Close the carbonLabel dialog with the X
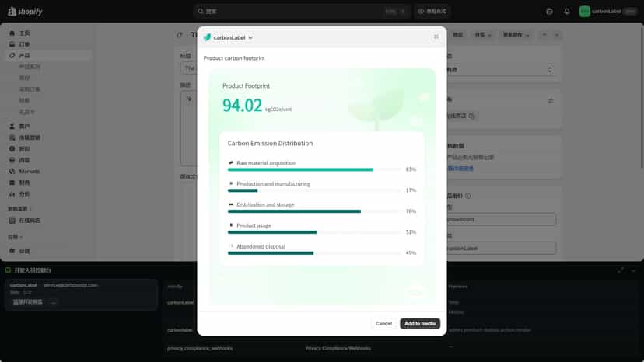Image resolution: width=644 pixels, height=362 pixels. (436, 37)
